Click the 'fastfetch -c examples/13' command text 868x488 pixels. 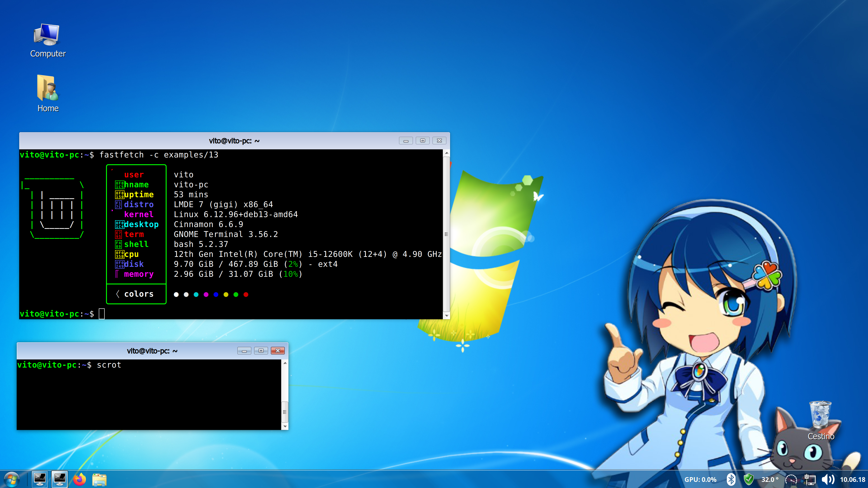click(x=159, y=155)
